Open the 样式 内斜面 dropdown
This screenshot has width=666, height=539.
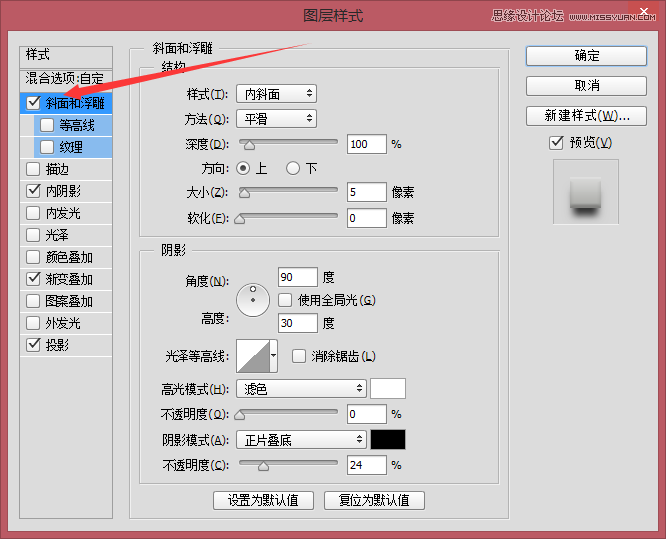[x=276, y=94]
